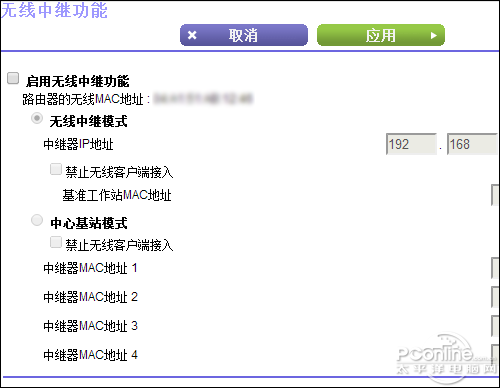The width and height of the screenshot is (500, 388).
Task: Click the 中继器MAC地址 2 label
Action: click(x=90, y=297)
